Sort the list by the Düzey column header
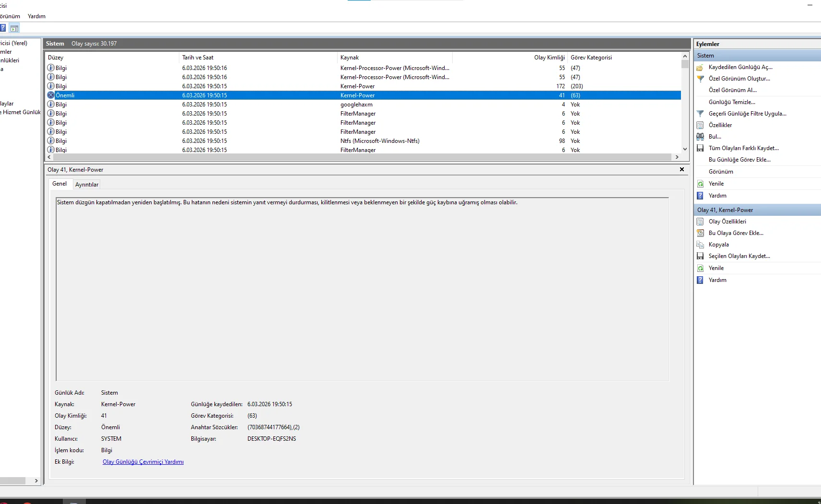 pyautogui.click(x=112, y=58)
